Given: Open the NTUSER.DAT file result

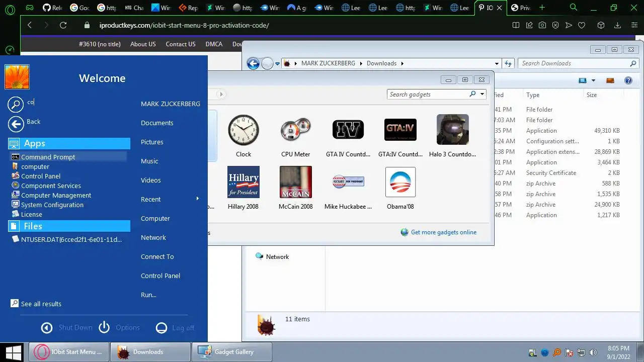Looking at the screenshot, I should [x=71, y=239].
